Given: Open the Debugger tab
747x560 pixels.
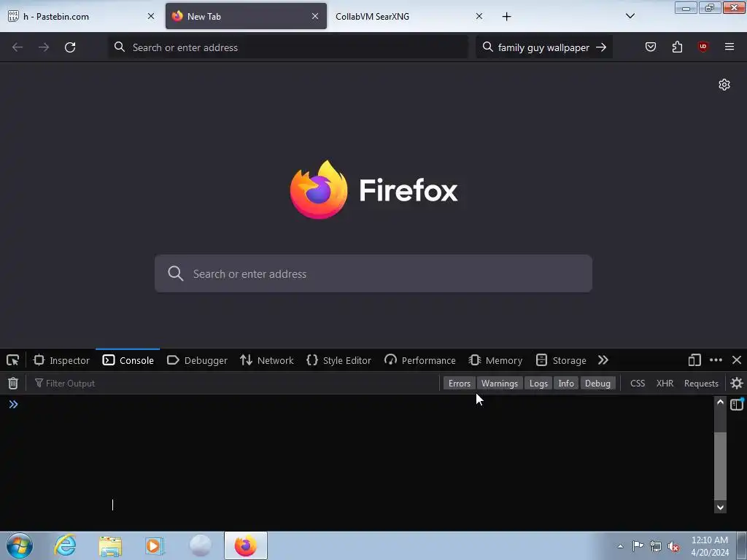Looking at the screenshot, I should 197,360.
